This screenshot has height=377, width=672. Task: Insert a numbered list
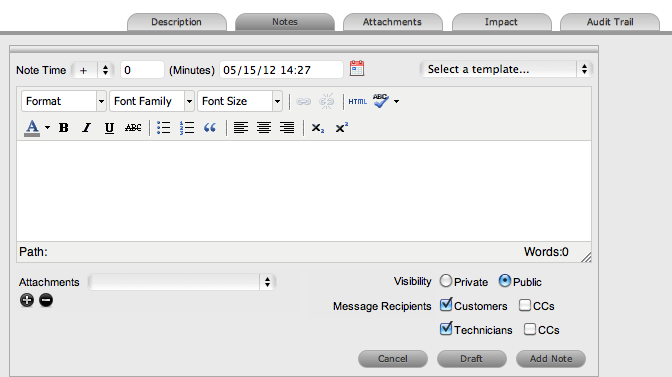point(186,128)
